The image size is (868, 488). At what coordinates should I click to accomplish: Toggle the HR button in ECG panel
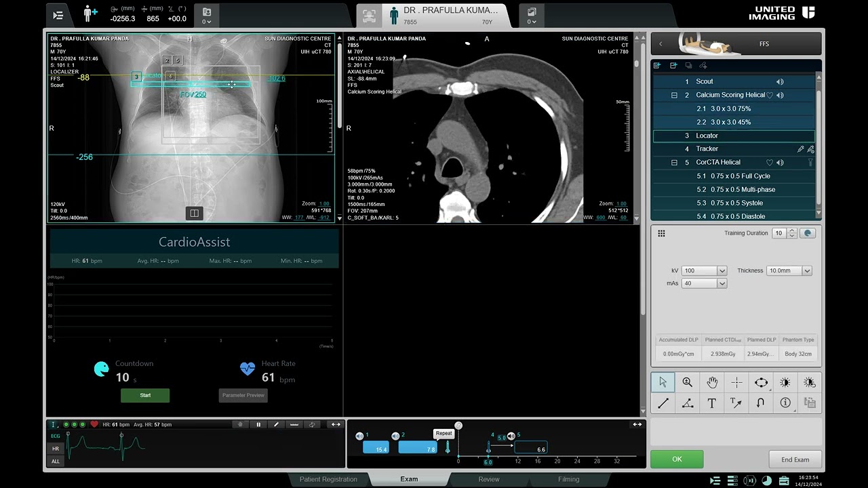click(56, 449)
